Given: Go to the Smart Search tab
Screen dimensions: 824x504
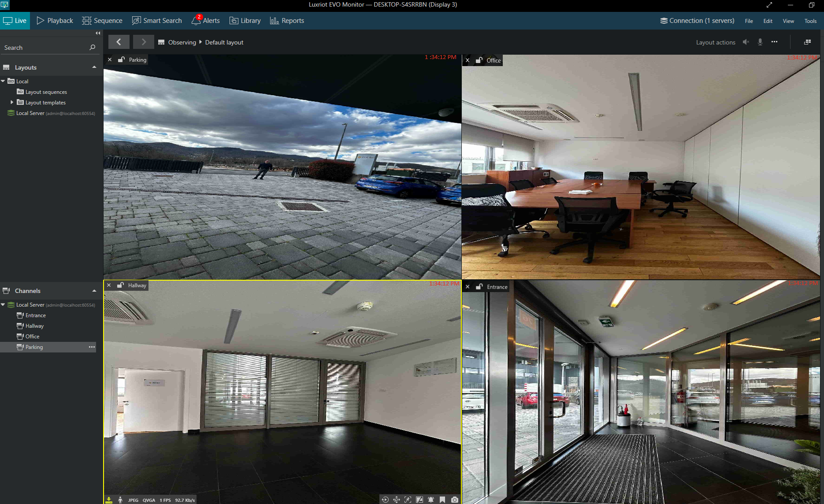Looking at the screenshot, I should point(157,21).
